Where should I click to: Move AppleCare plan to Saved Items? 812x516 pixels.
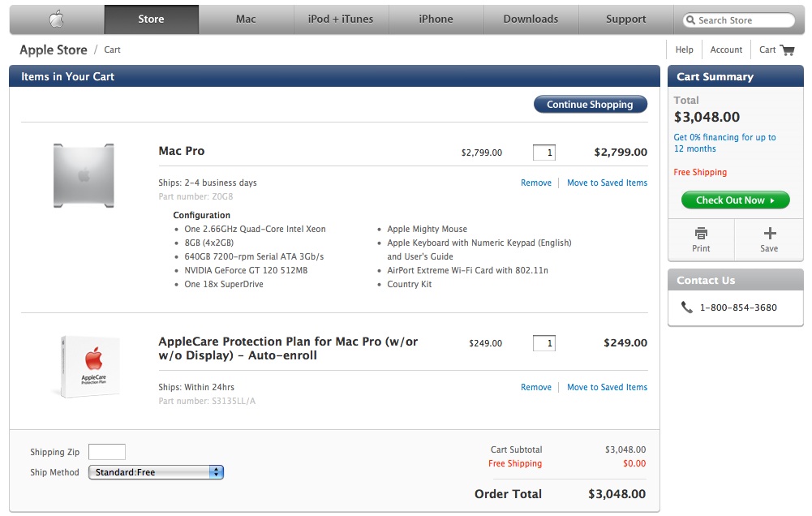tap(607, 387)
